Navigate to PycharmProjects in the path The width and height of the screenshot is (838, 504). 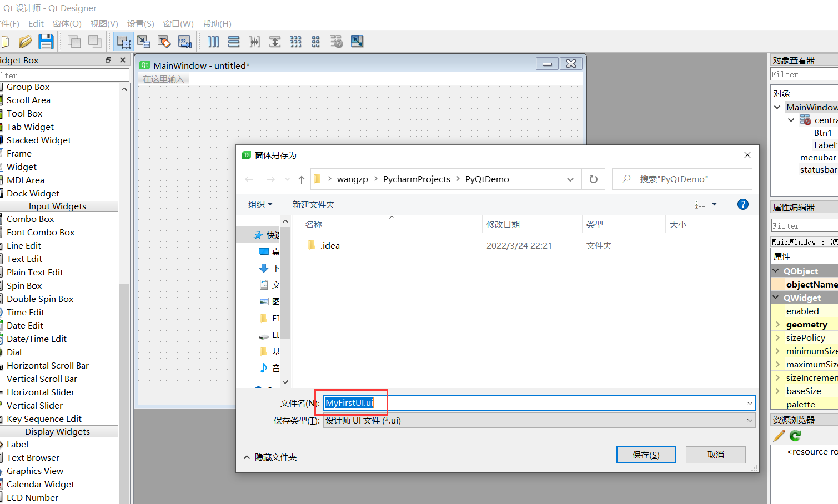pyautogui.click(x=417, y=179)
